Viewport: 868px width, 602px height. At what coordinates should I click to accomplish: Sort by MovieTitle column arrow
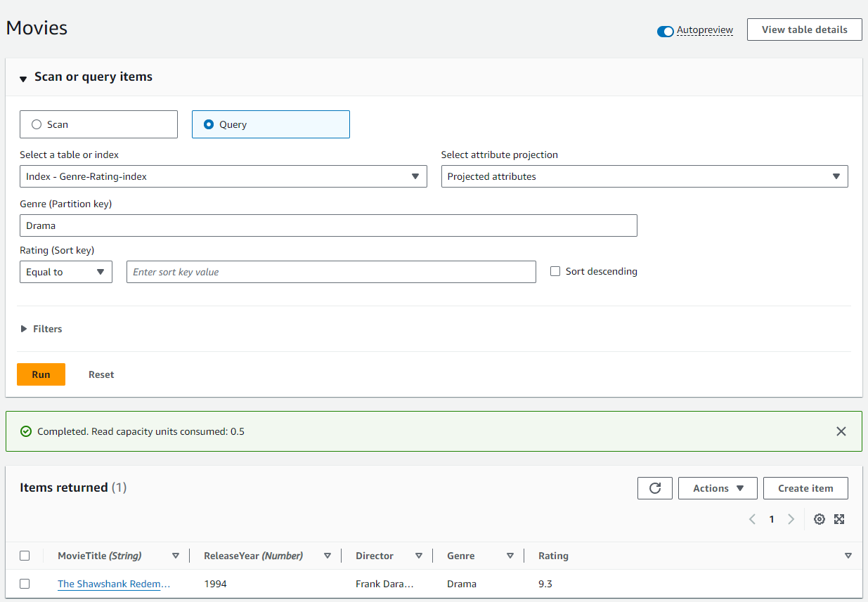click(x=176, y=556)
